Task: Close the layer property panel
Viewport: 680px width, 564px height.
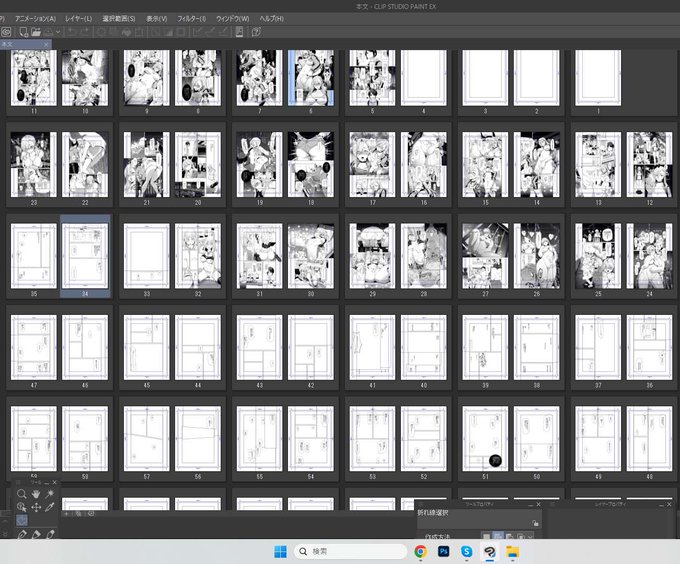Action: pyautogui.click(x=669, y=505)
